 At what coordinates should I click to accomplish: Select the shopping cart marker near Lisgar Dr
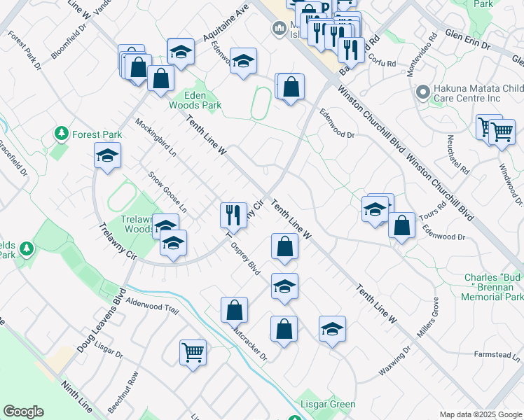pyautogui.click(x=193, y=351)
